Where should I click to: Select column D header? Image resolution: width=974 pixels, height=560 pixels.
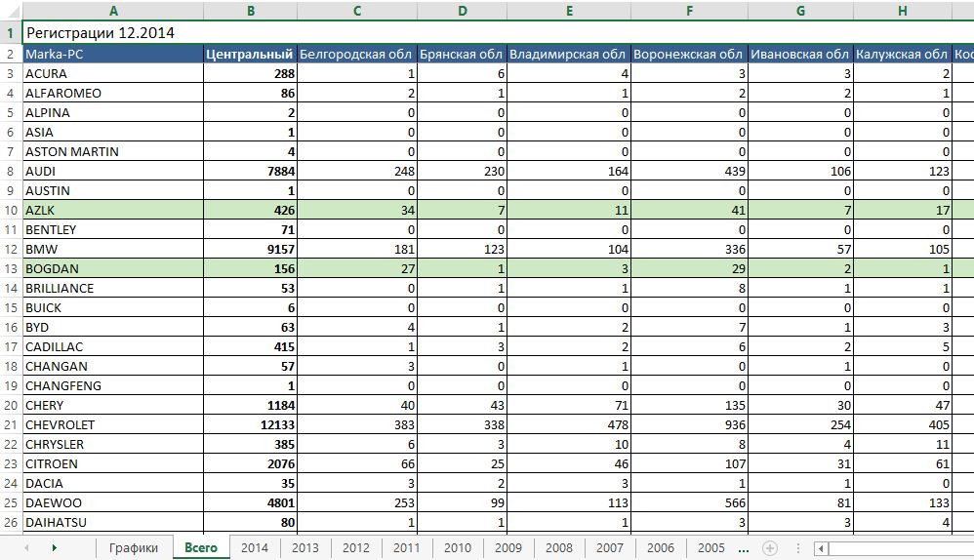click(x=463, y=11)
